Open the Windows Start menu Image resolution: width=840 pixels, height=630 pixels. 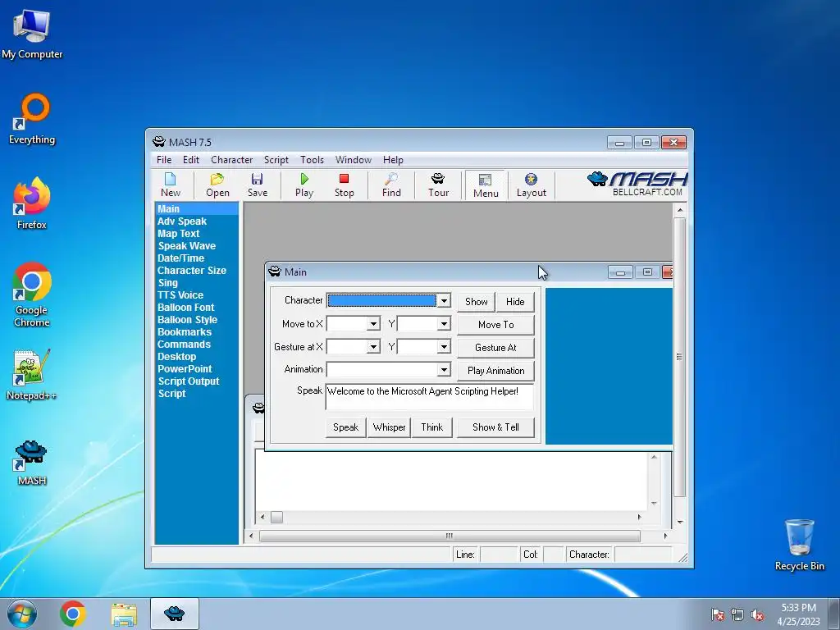point(21,614)
